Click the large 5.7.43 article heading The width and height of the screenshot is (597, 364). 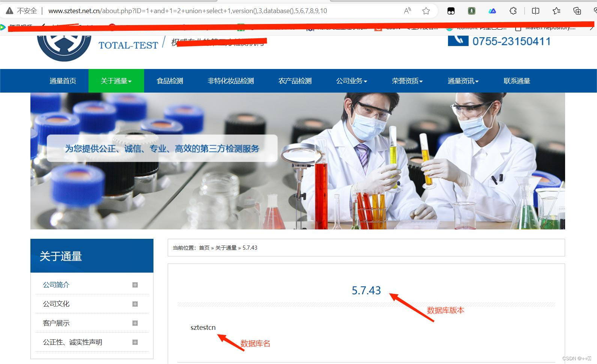366,291
